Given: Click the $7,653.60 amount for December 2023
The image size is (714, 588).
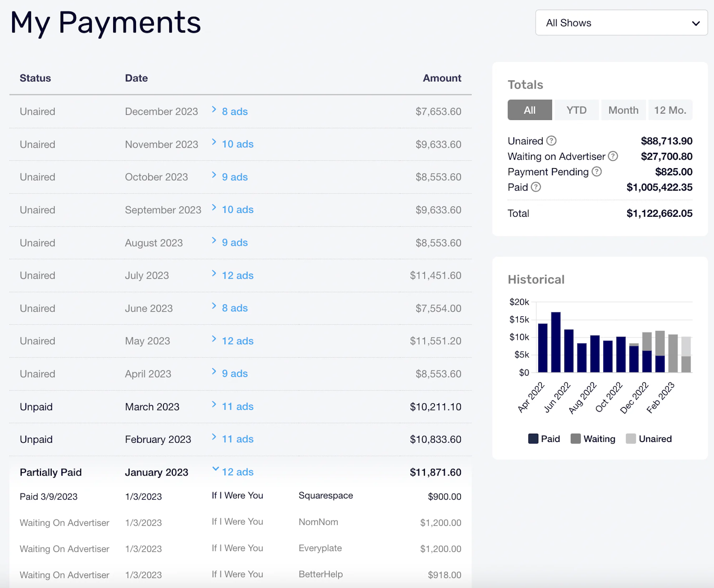Looking at the screenshot, I should pyautogui.click(x=438, y=111).
